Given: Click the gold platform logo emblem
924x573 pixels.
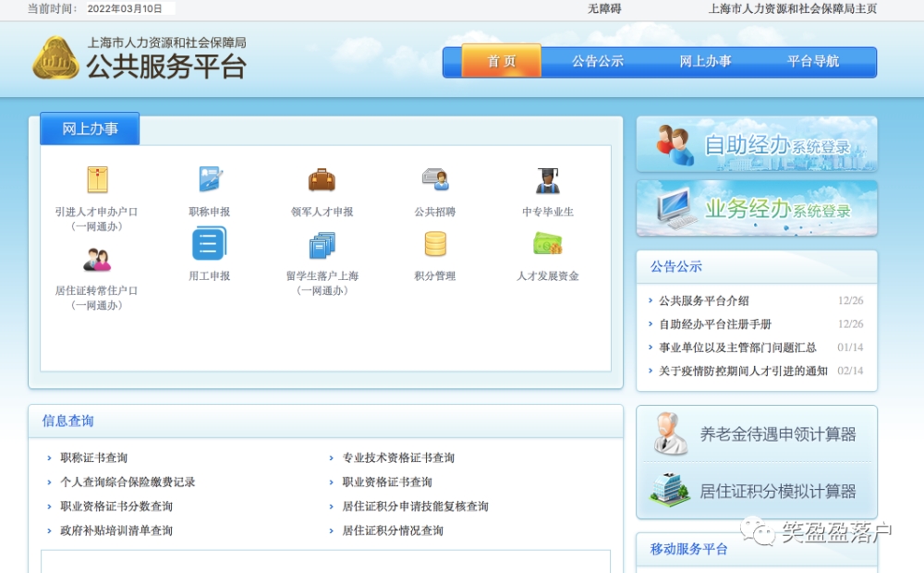Looking at the screenshot, I should click(x=55, y=58).
